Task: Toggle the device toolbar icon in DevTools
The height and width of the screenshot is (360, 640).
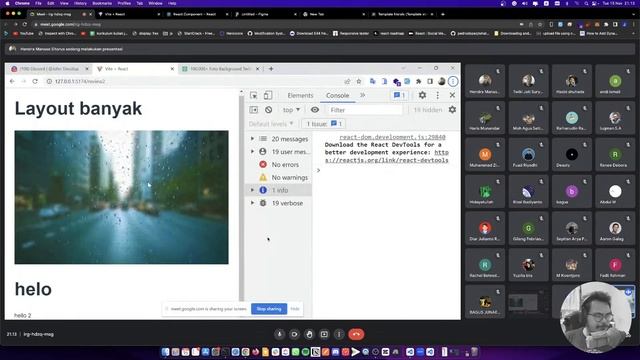Action: (268, 96)
